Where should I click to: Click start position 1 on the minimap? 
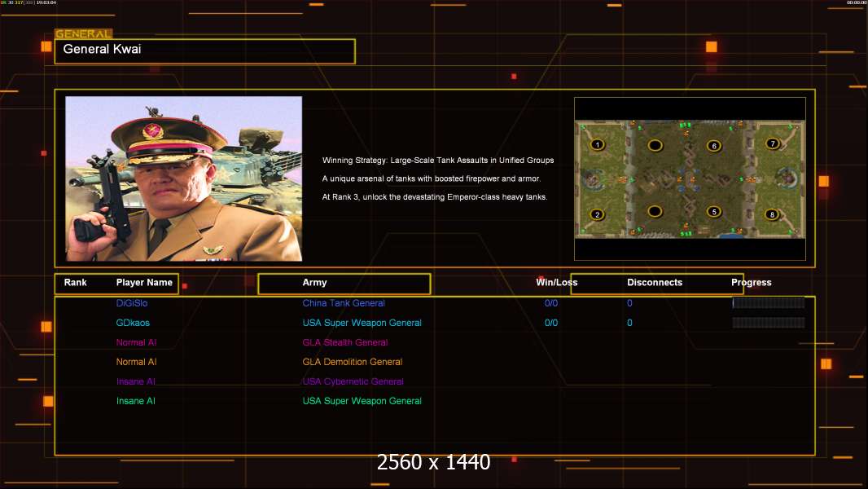(x=598, y=145)
